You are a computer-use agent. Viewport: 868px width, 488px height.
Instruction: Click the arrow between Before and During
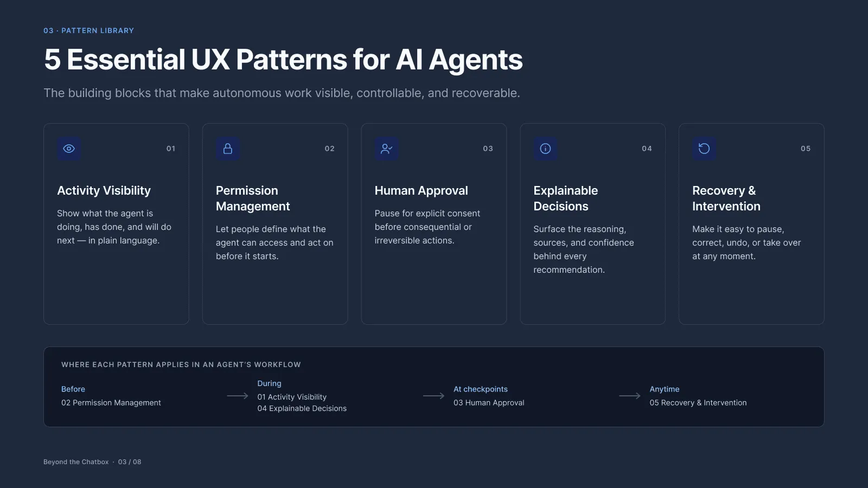click(x=238, y=396)
